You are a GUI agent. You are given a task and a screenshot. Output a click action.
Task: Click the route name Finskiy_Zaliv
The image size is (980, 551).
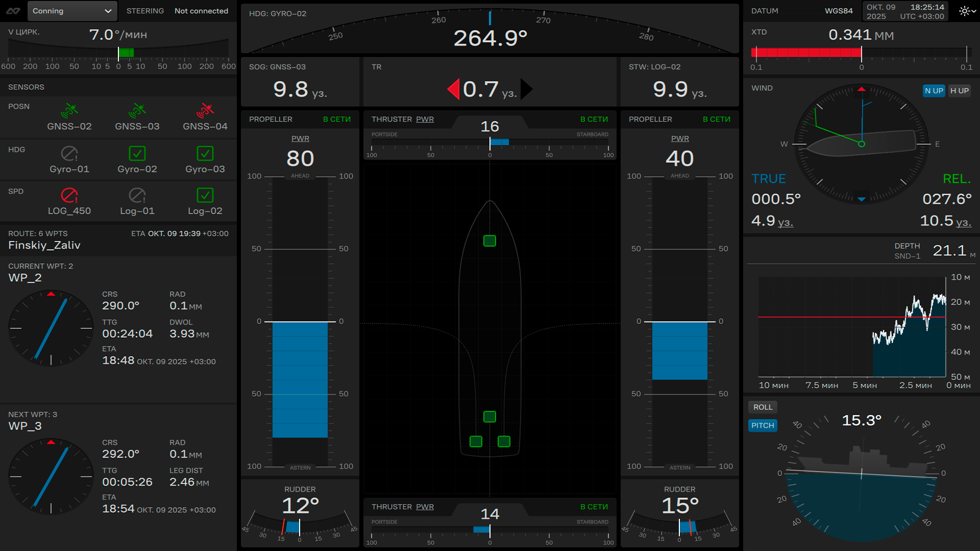pyautogui.click(x=44, y=245)
